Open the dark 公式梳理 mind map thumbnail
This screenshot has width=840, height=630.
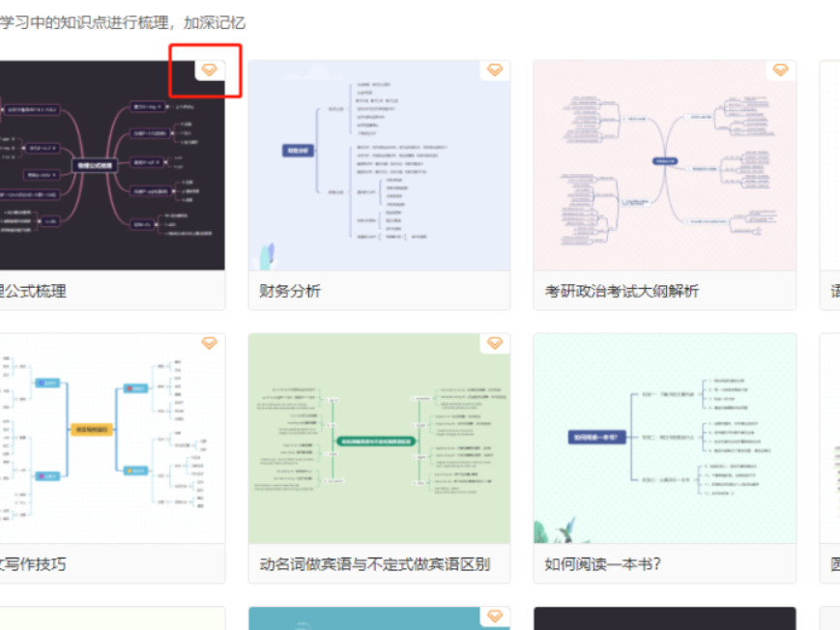click(112, 165)
